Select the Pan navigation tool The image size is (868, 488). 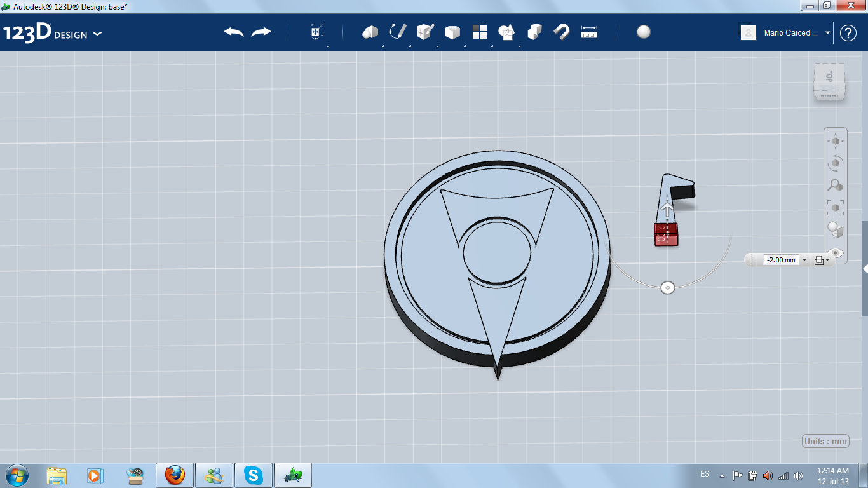tap(836, 141)
